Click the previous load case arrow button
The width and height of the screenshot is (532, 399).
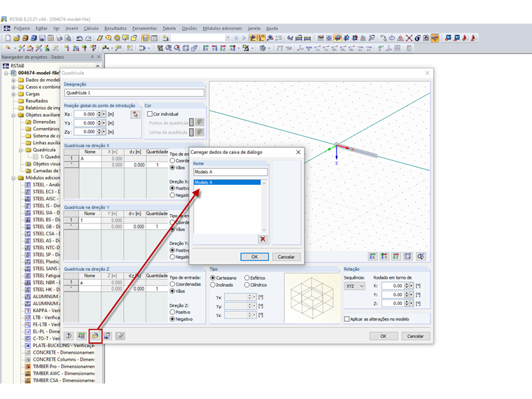(236, 38)
